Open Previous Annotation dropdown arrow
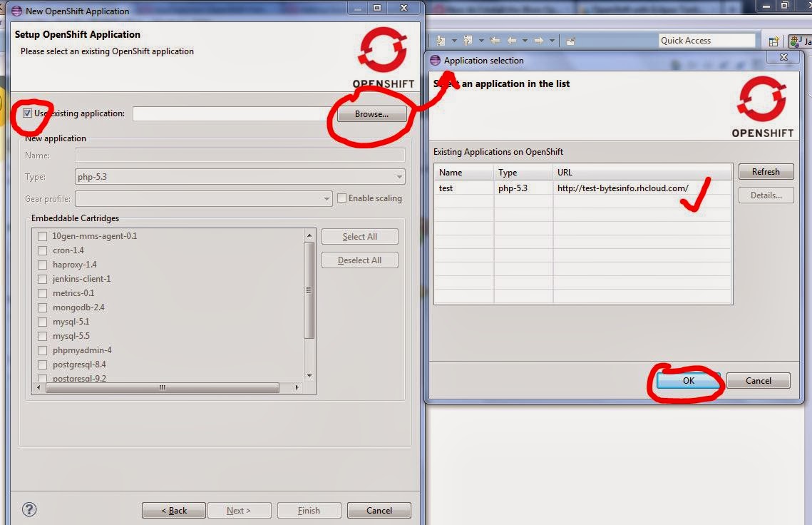Screen dimensions: 812x525 coord(481,41)
